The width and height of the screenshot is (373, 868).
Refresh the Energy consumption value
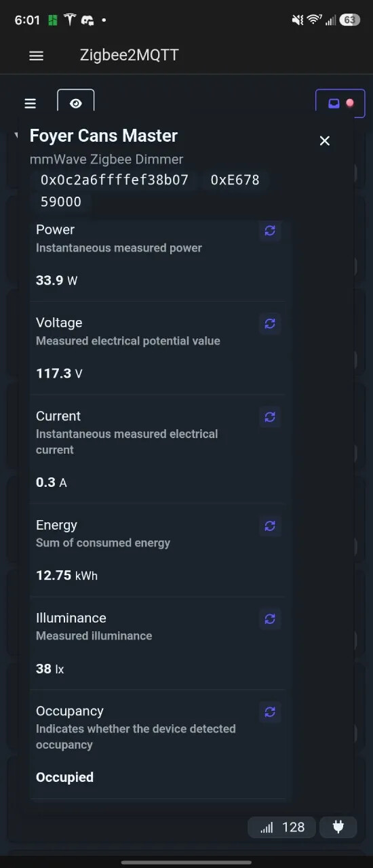pos(270,526)
